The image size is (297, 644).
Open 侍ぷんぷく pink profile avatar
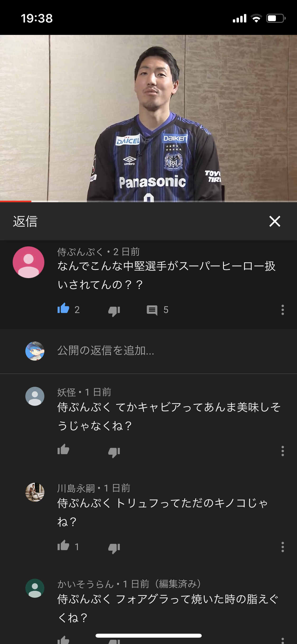point(29,262)
